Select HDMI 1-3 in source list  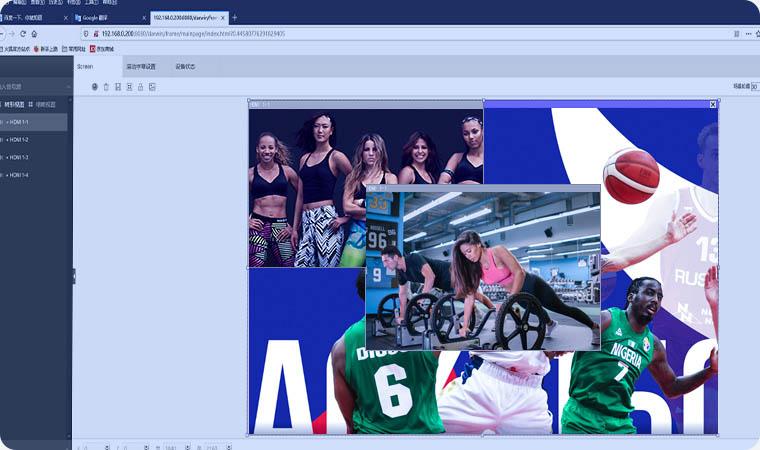[x=33, y=157]
